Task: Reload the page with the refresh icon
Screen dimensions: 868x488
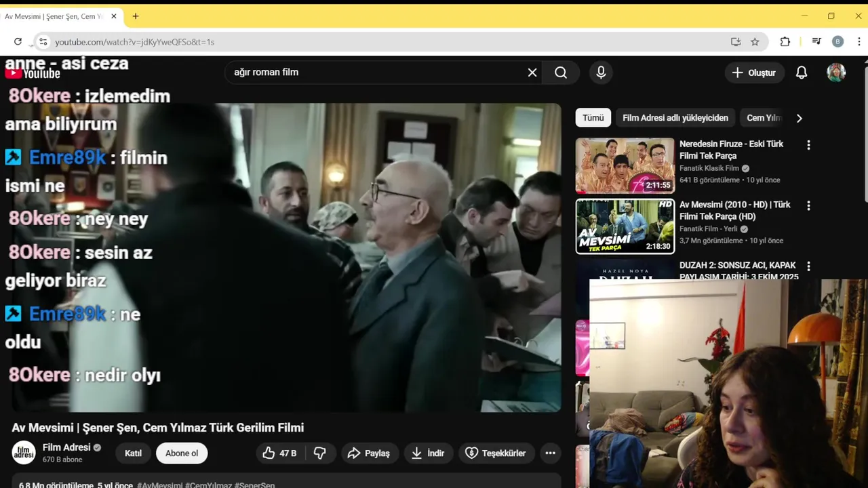Action: pos(18,41)
